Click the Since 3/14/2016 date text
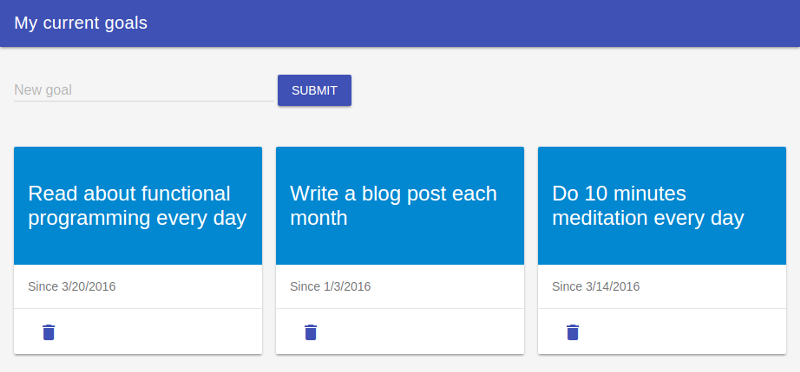 pyautogui.click(x=596, y=286)
